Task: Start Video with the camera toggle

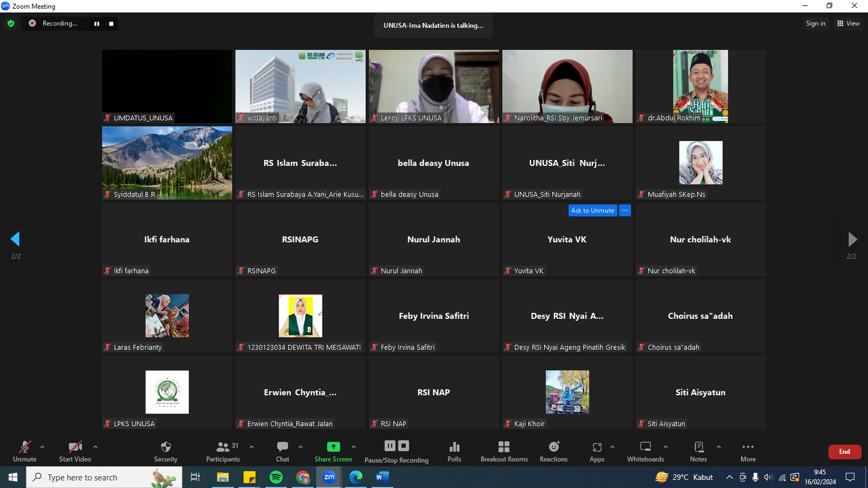Action: [75, 447]
